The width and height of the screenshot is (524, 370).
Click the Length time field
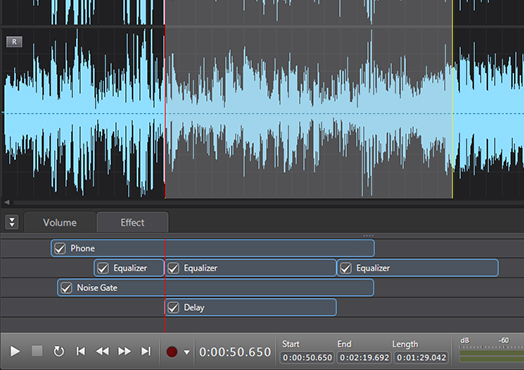pyautogui.click(x=421, y=358)
